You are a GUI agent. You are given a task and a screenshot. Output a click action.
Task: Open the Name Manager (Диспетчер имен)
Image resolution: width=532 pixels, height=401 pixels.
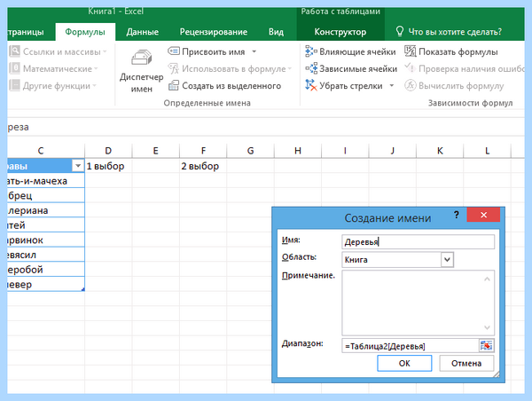coord(141,71)
